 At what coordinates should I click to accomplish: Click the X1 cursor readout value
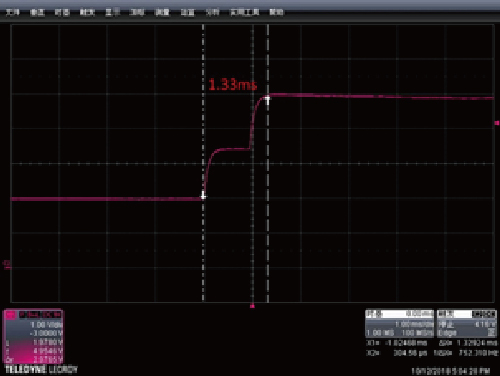(x=406, y=343)
